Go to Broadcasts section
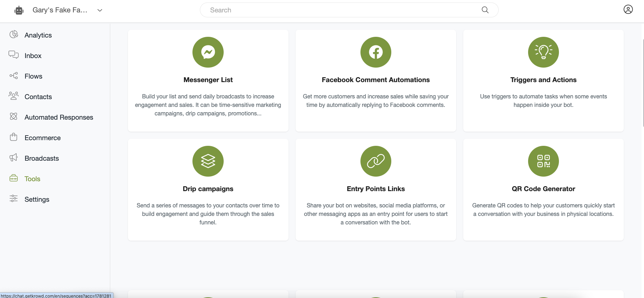 (x=42, y=158)
